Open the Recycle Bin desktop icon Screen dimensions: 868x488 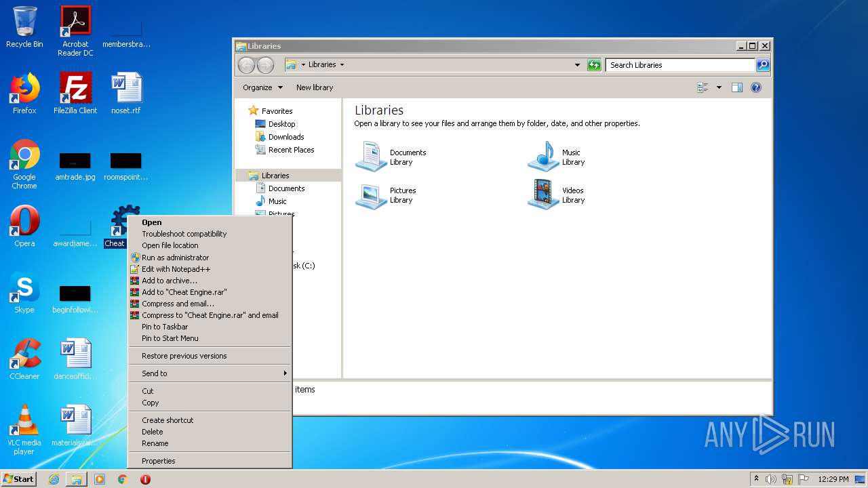pyautogui.click(x=24, y=27)
